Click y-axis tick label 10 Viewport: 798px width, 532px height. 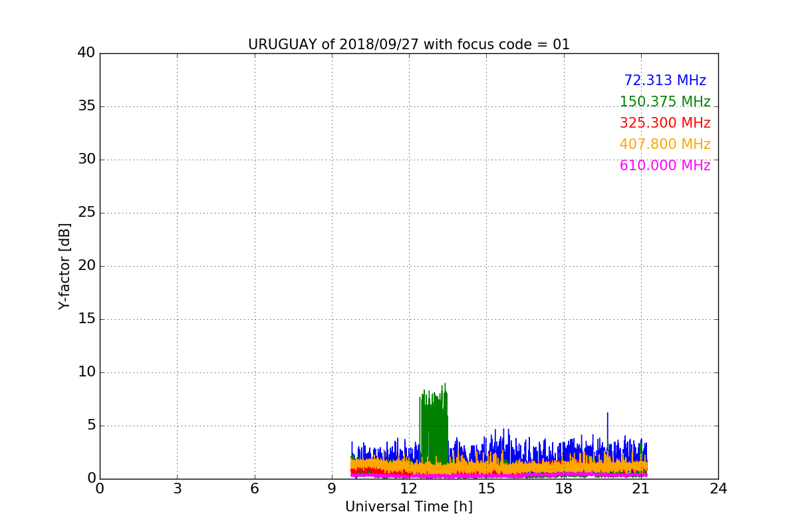coord(86,372)
